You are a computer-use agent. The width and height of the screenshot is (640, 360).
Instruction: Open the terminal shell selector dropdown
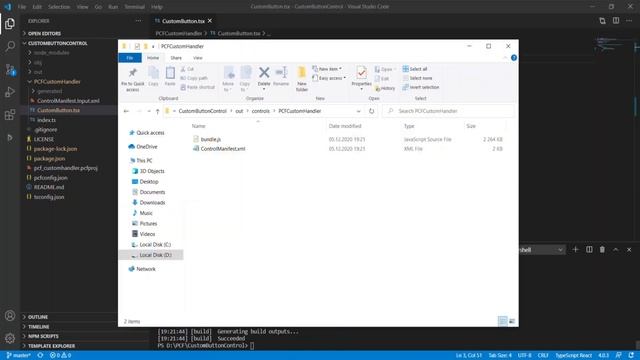tap(542, 250)
